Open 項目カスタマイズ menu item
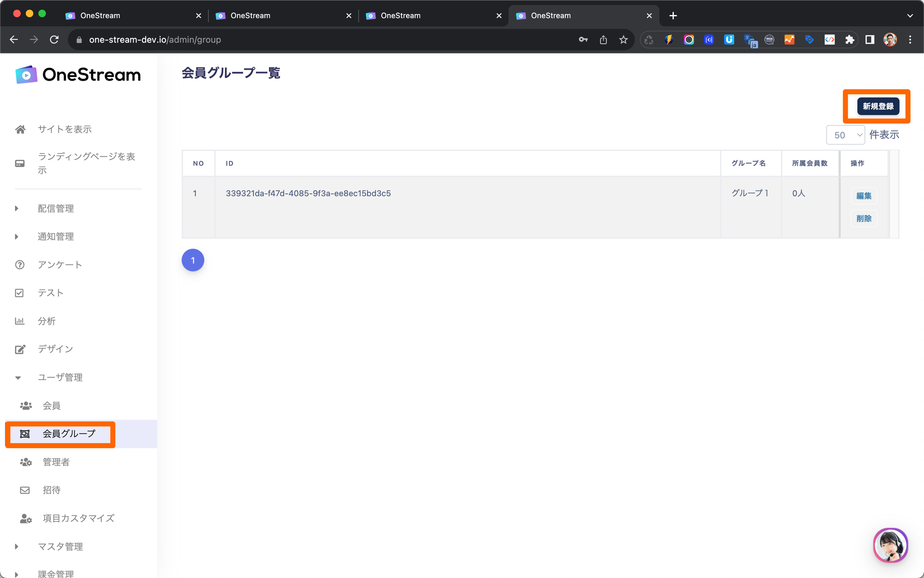Screen dimensions: 924x578 (78, 518)
